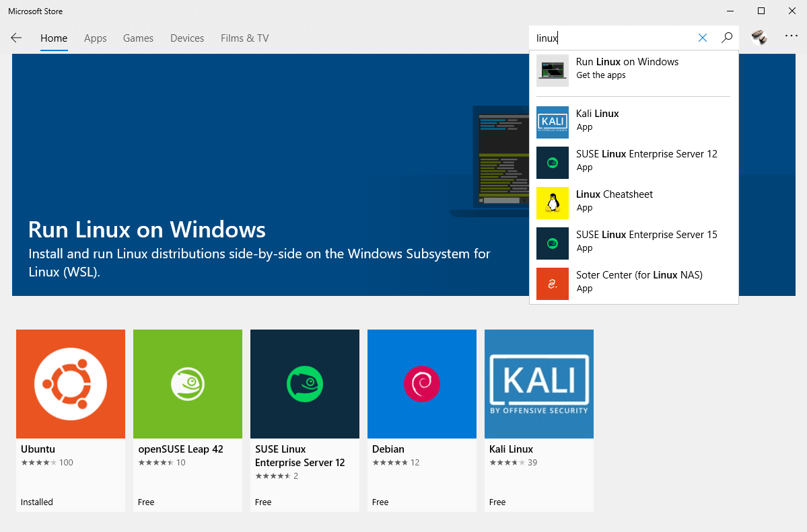807x532 pixels.
Task: Open the Debian app tile logo
Action: coord(422,384)
